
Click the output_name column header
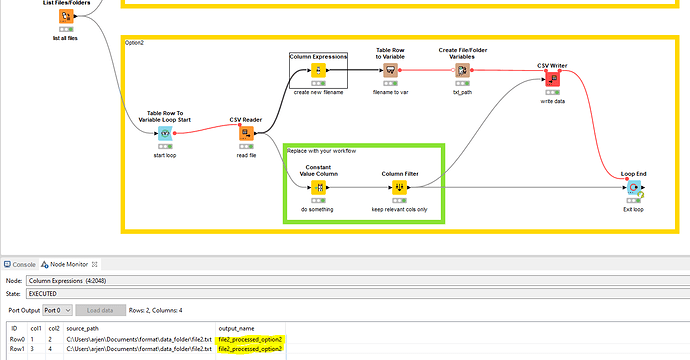(236, 329)
